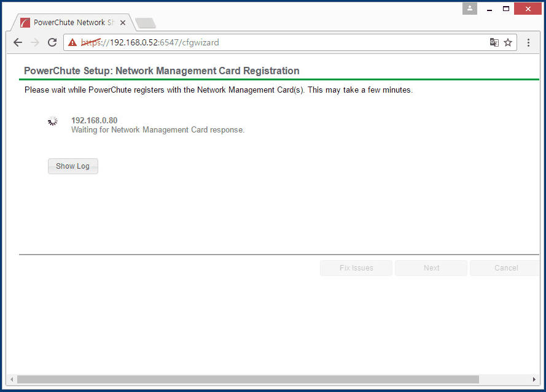Image resolution: width=546 pixels, height=392 pixels.
Task: Click the Fix Issues button
Action: tap(356, 268)
